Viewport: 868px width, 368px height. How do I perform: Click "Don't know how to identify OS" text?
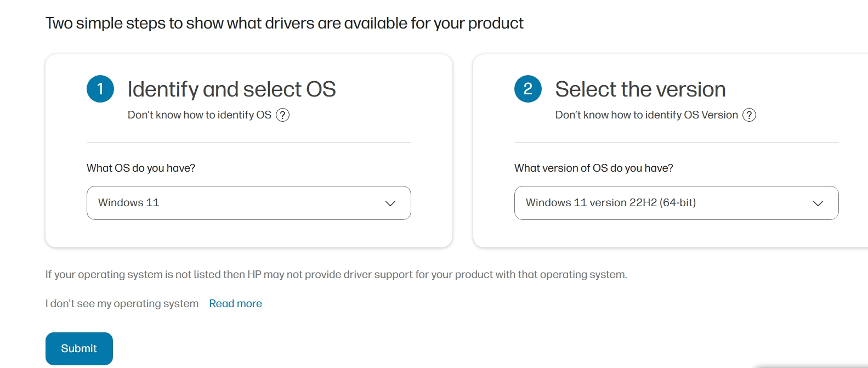click(199, 115)
